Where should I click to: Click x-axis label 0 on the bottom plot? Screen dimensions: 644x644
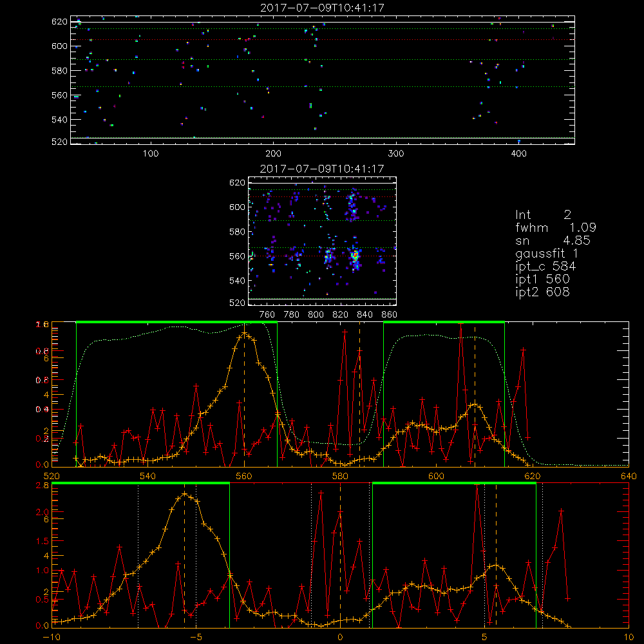tap(340, 638)
